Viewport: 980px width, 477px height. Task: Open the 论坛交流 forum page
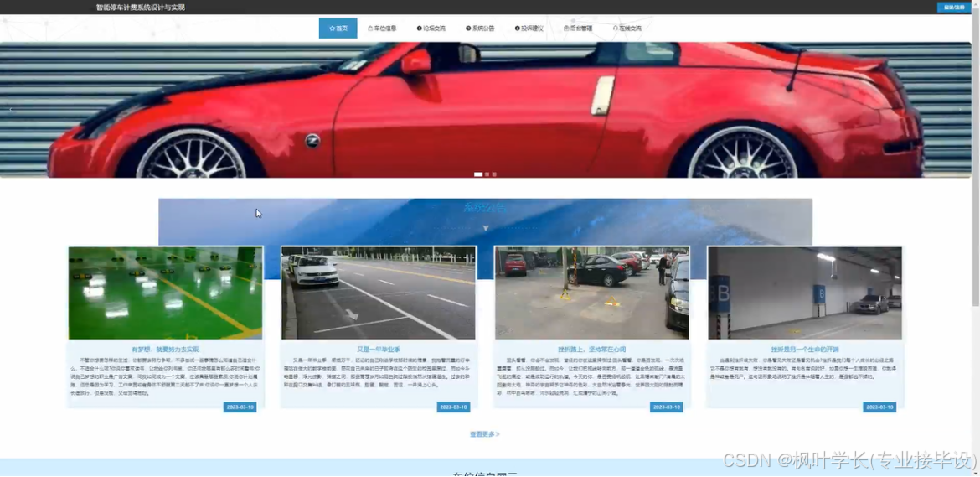(431, 29)
